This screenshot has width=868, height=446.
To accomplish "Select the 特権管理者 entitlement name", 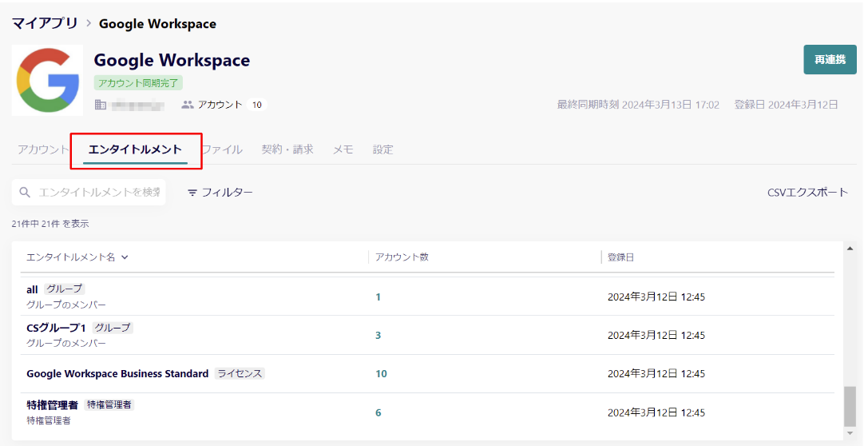I will tap(52, 405).
